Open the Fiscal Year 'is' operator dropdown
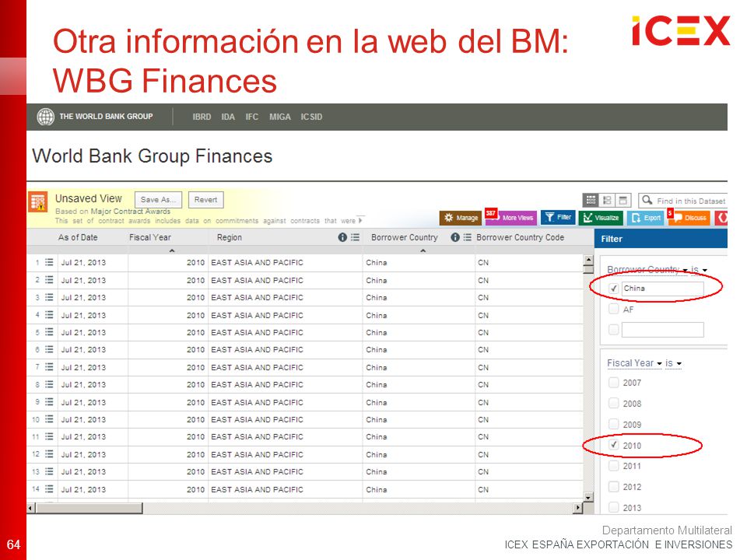This screenshot has height=560, width=747. click(673, 363)
